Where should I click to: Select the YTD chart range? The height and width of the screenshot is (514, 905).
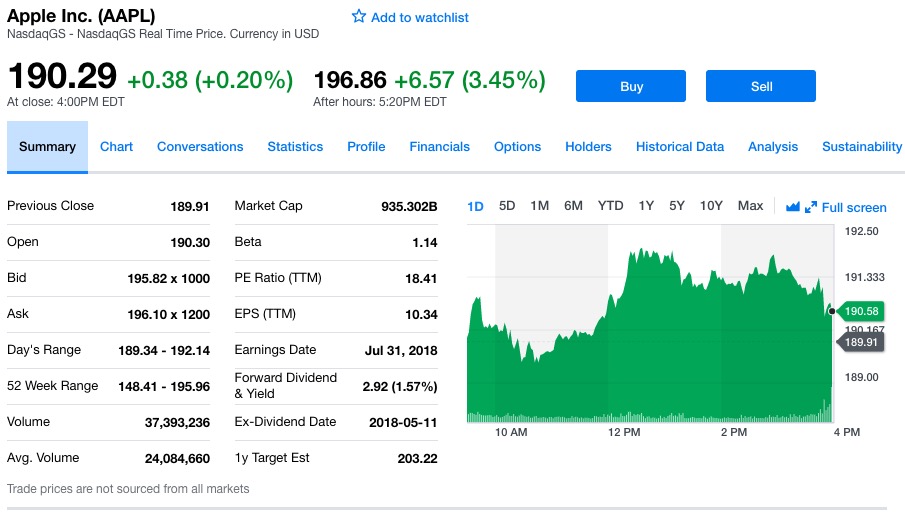pyautogui.click(x=610, y=206)
